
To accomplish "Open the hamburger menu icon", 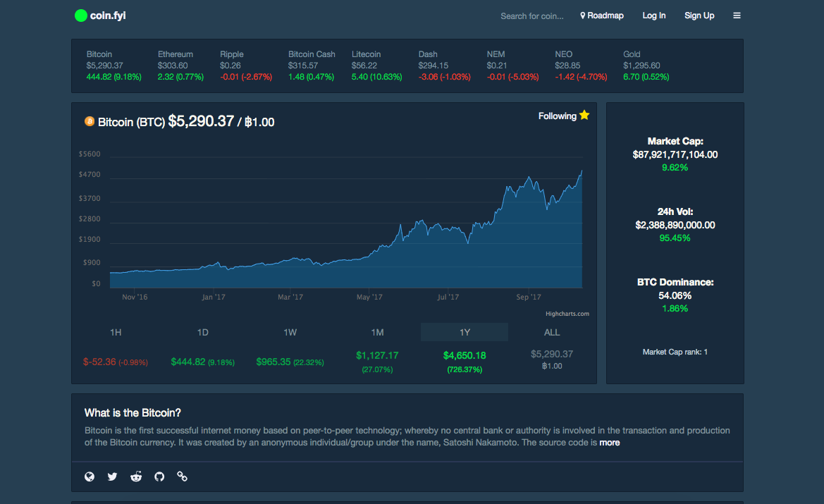I will coord(737,16).
